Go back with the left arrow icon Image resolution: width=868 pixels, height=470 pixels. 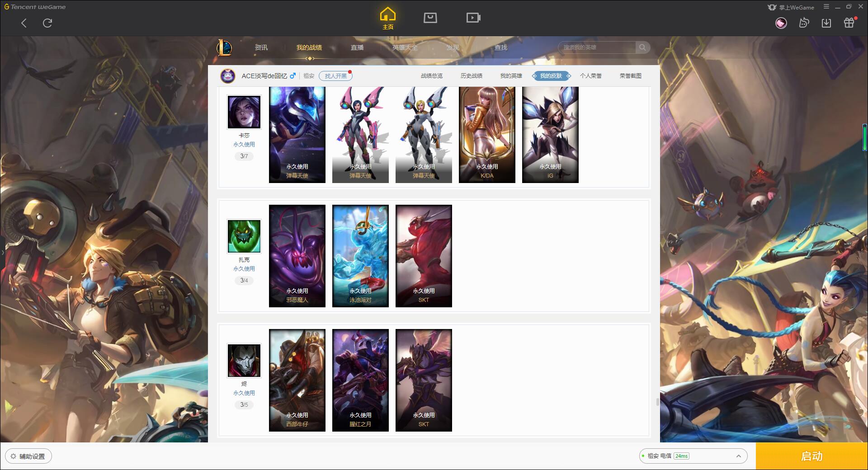[24, 23]
